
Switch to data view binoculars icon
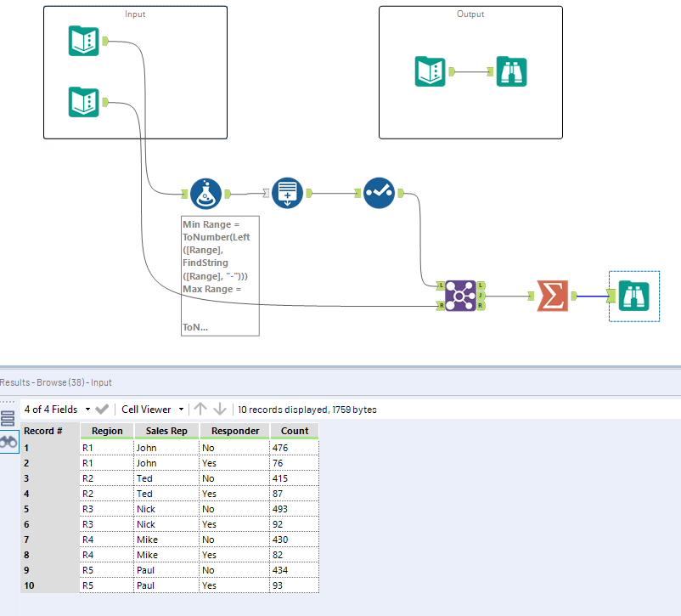[8, 442]
